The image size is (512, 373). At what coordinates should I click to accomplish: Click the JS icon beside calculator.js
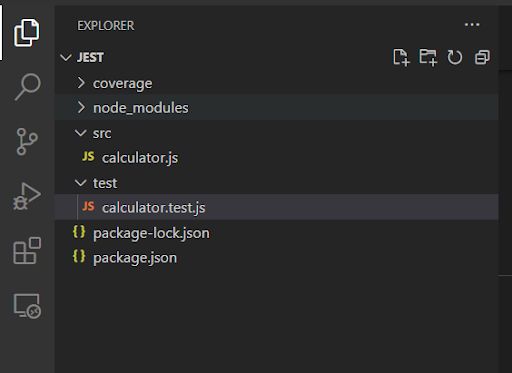click(x=88, y=156)
